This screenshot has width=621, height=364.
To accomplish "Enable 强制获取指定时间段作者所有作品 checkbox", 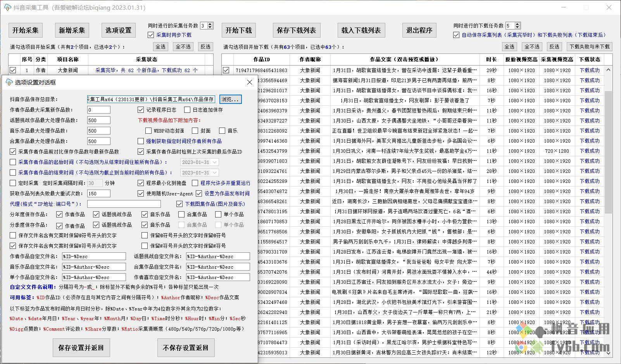I will click(x=141, y=141).
